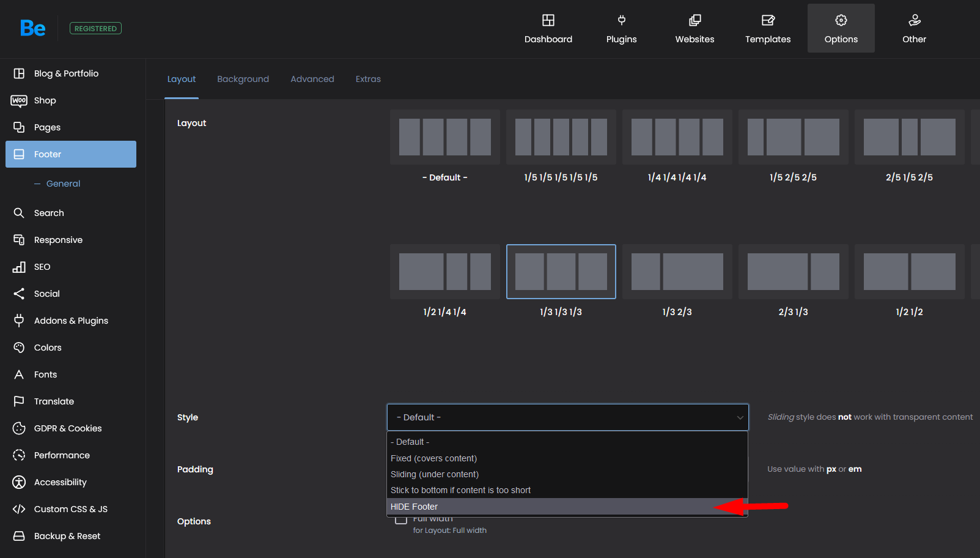Click the Translate flag icon
The width and height of the screenshot is (980, 558).
click(x=19, y=401)
